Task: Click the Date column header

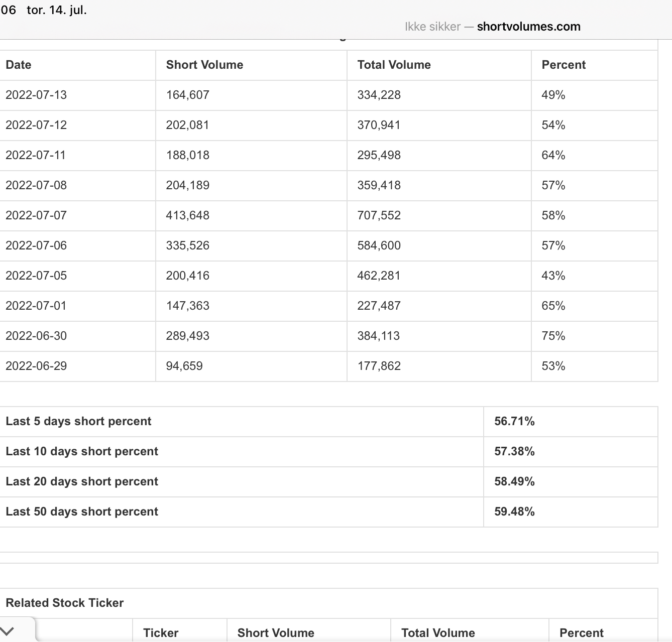Action: point(19,65)
